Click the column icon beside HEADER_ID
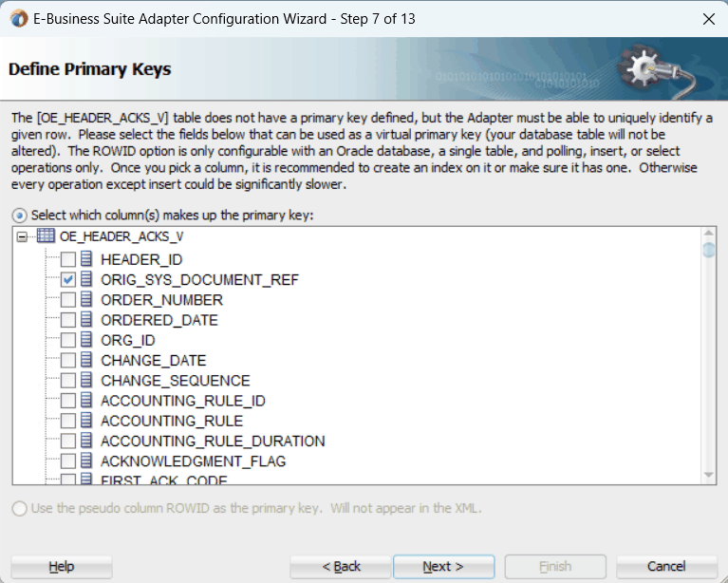The image size is (728, 583). pyautogui.click(x=86, y=259)
